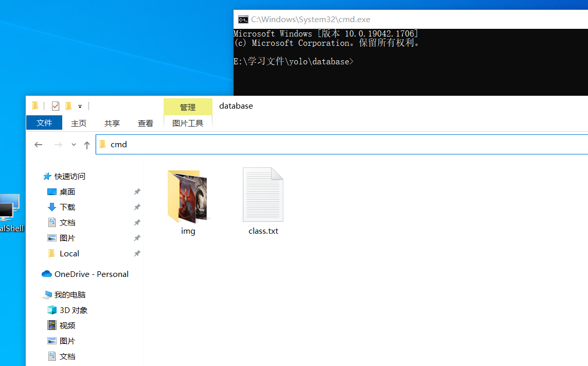Image resolution: width=588 pixels, height=366 pixels.
Task: Click the cmd.exe icon in the terminal title bar
Action: tap(242, 19)
